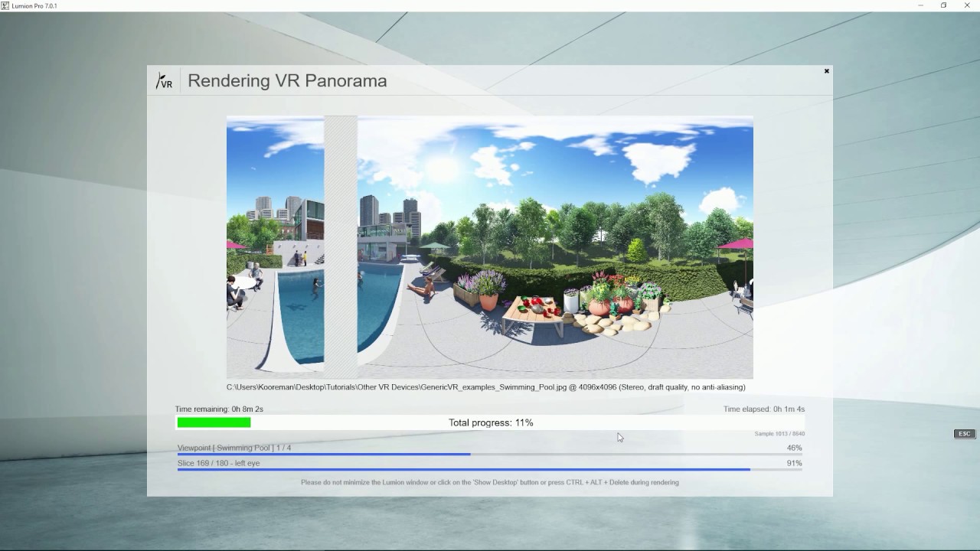Click the 46% viewpoint percentage
Screen dimensions: 980x551
pos(794,448)
